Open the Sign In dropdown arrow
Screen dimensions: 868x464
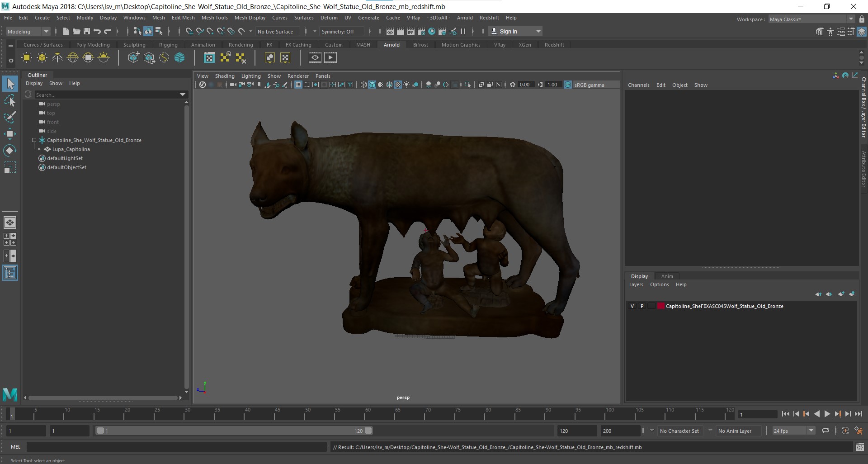coord(538,31)
